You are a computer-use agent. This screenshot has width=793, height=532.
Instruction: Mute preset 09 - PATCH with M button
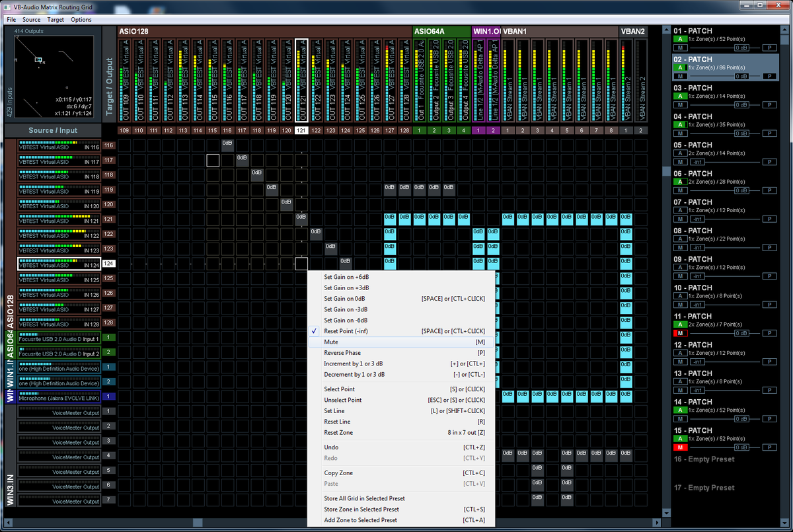(x=679, y=276)
